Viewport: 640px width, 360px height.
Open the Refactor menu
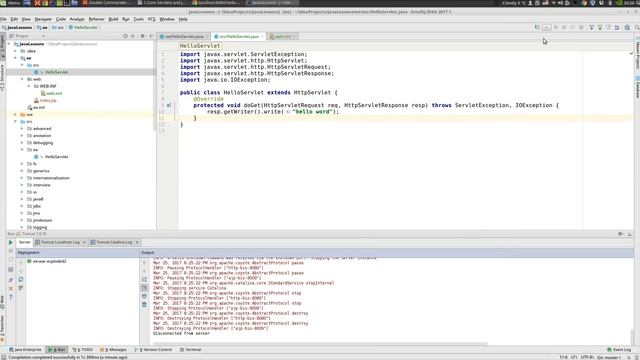click(x=97, y=19)
